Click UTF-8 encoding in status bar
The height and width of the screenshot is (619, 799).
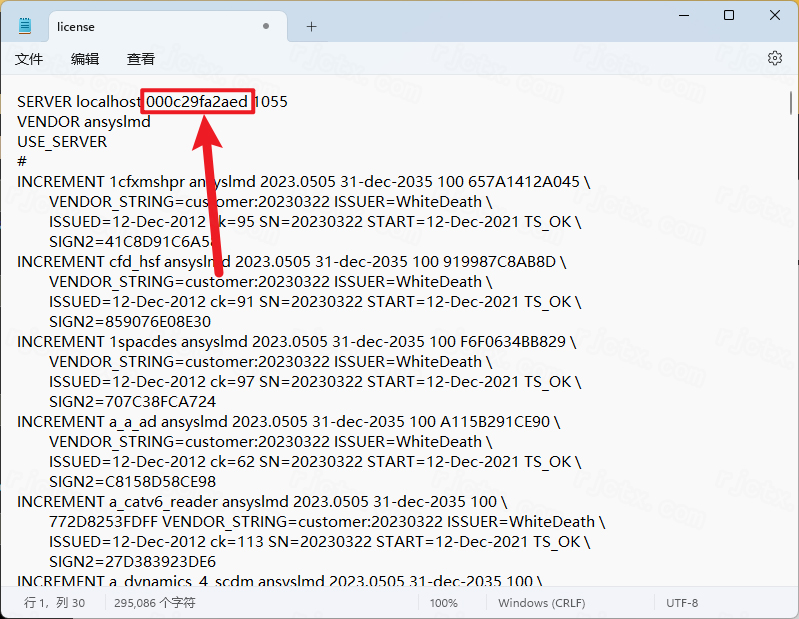[x=682, y=603]
